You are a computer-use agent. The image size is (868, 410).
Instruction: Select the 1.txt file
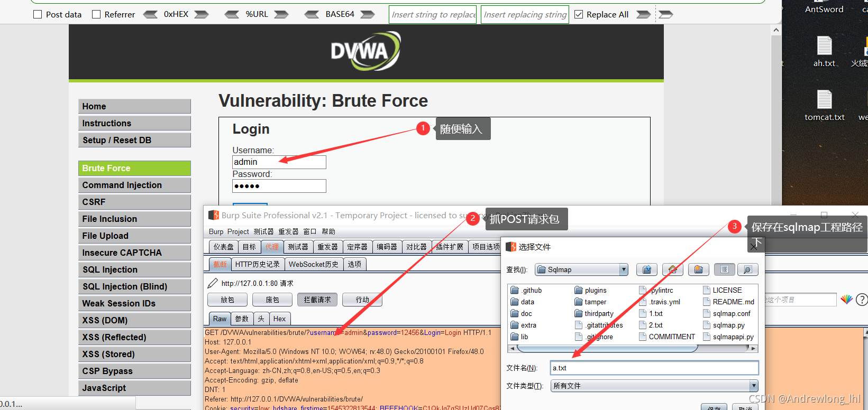pos(651,313)
